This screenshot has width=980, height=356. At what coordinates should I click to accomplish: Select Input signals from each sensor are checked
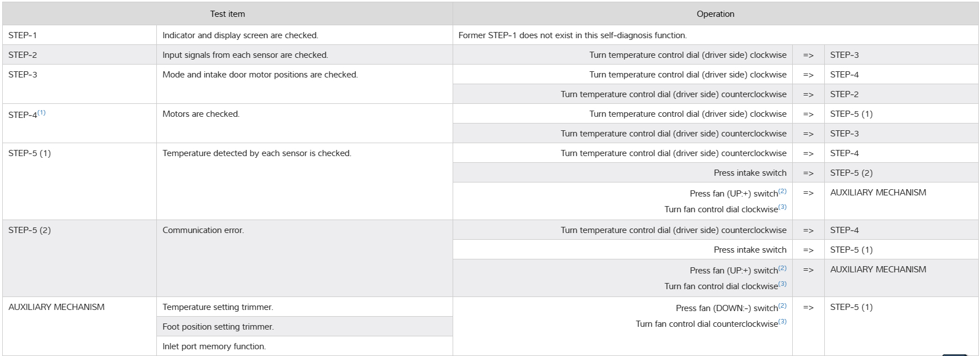pos(245,55)
